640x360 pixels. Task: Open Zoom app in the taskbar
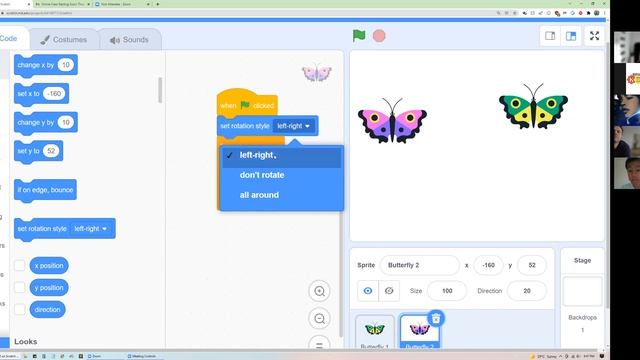95,356
